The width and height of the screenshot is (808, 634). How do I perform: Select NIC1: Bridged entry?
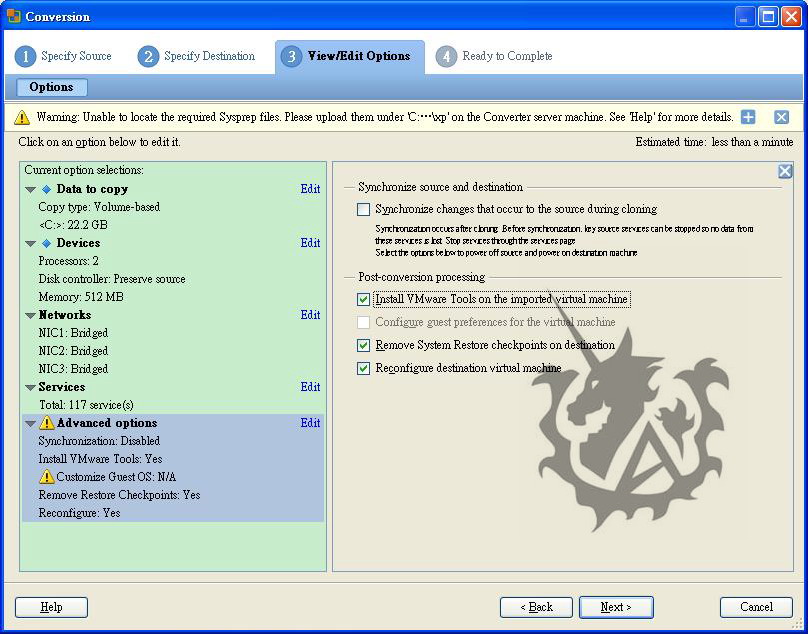73,333
